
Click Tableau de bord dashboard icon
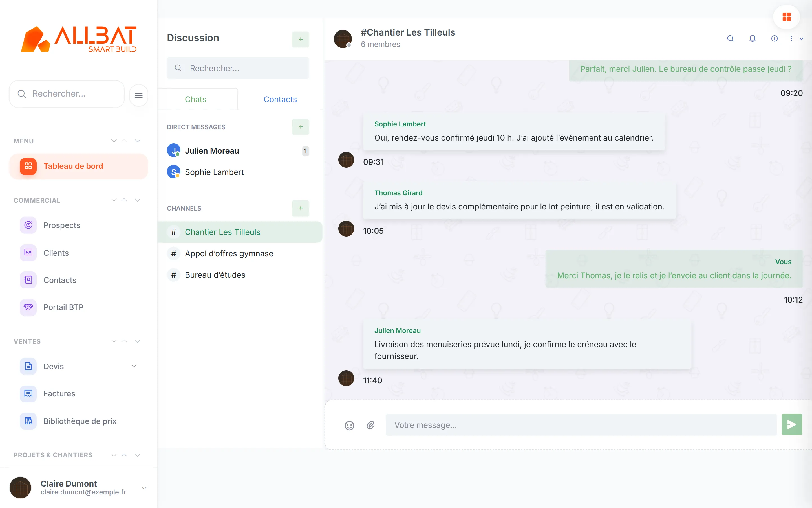pos(28,166)
